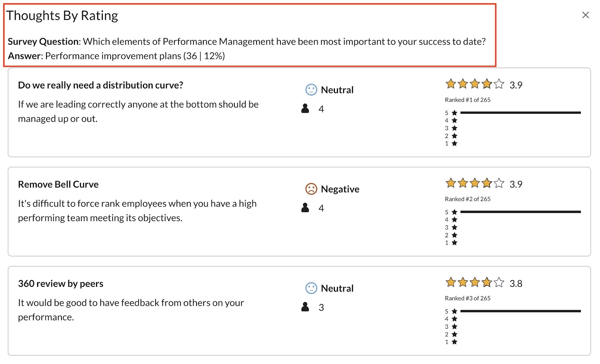Close the Thoughts By Rating dialog
The width and height of the screenshot is (600, 364).
pyautogui.click(x=585, y=15)
